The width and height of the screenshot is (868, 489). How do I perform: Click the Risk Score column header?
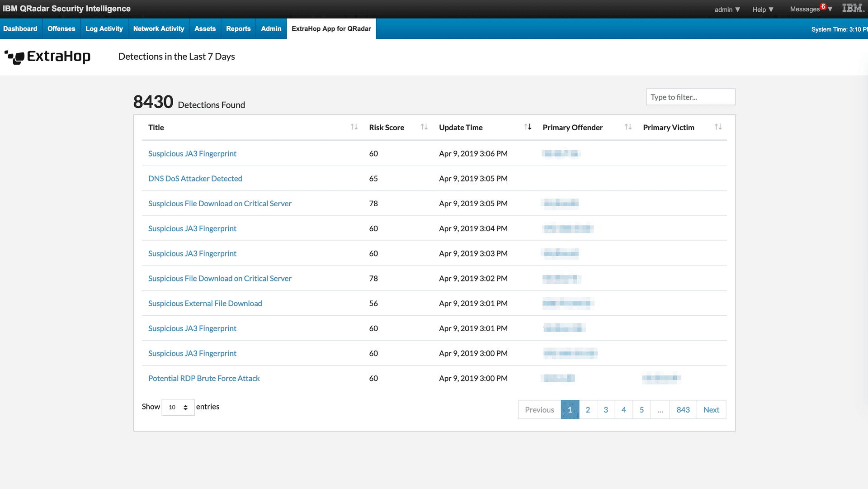coord(387,128)
